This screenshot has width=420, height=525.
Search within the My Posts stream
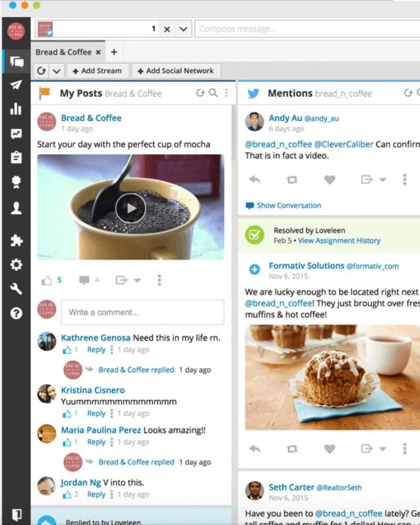tap(213, 93)
